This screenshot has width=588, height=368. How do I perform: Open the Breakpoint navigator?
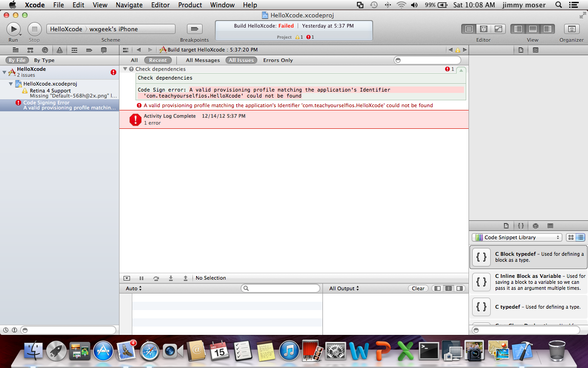(89, 50)
